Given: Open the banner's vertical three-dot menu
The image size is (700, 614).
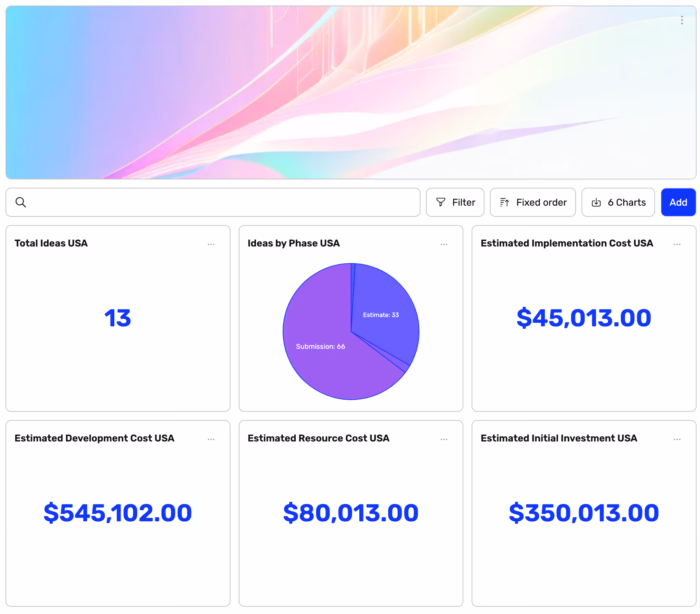Looking at the screenshot, I should 682,20.
